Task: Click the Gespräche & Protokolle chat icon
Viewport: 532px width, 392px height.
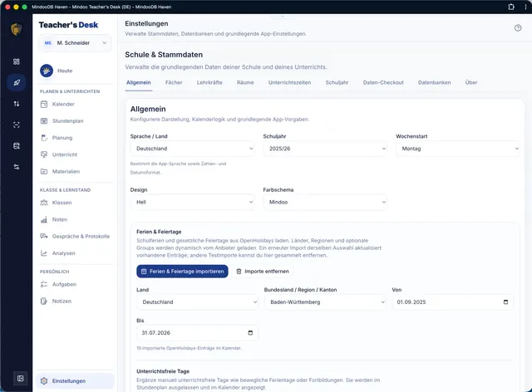Action: (44, 237)
